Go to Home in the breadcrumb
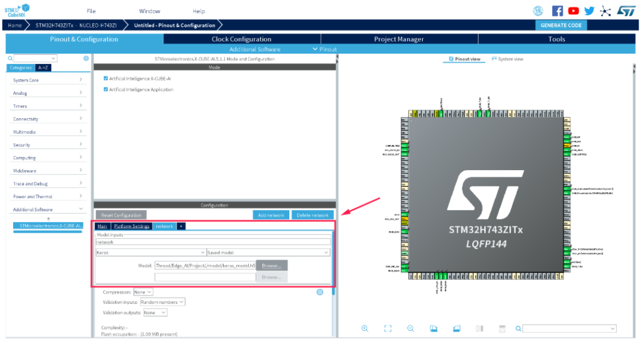The width and height of the screenshot is (644, 342). coord(15,25)
